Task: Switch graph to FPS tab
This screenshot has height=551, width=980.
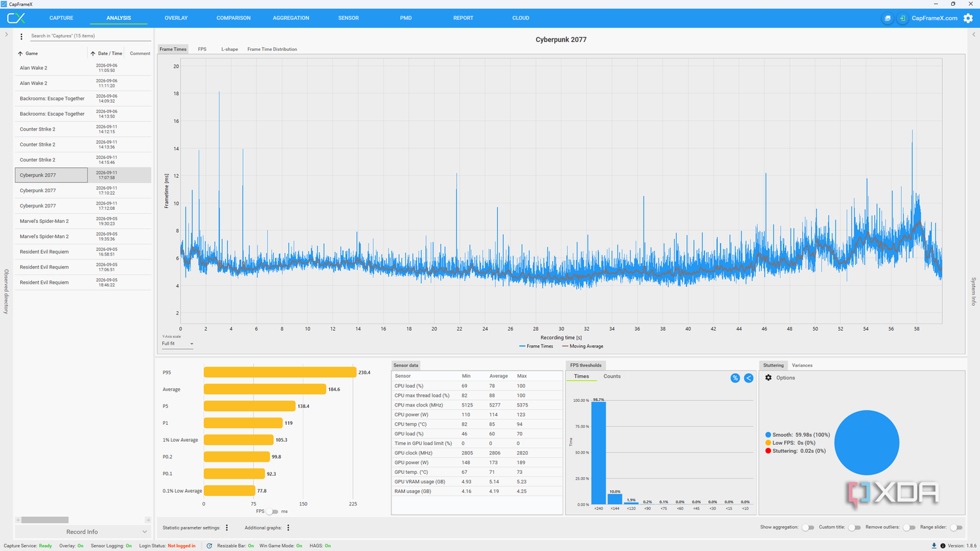Action: click(202, 49)
